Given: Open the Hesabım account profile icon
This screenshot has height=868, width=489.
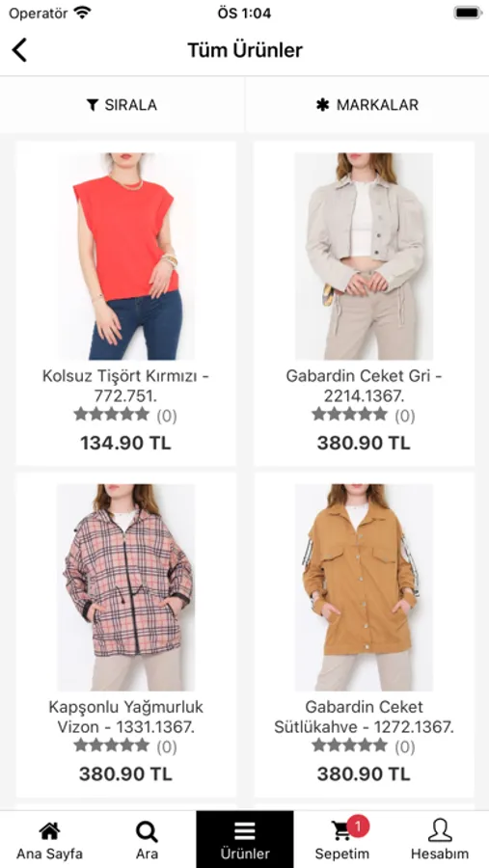Looking at the screenshot, I should coord(440,830).
